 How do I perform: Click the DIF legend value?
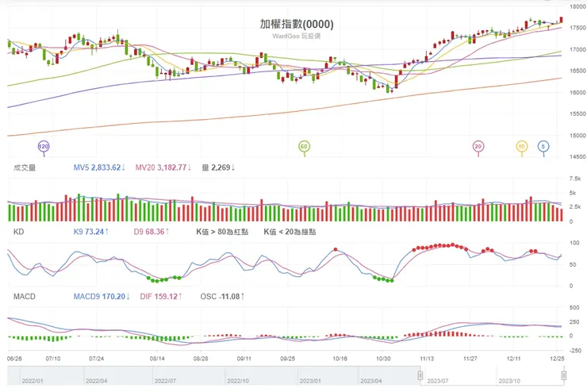[161, 296]
